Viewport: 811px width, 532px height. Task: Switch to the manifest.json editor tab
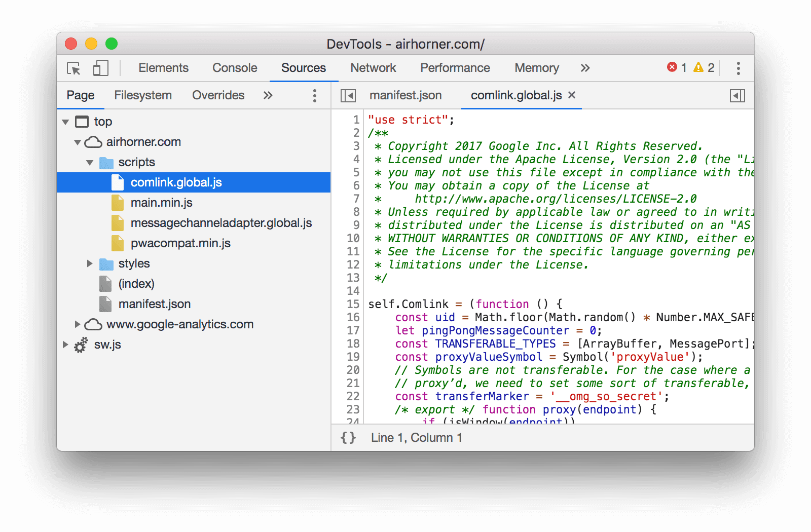click(x=405, y=95)
